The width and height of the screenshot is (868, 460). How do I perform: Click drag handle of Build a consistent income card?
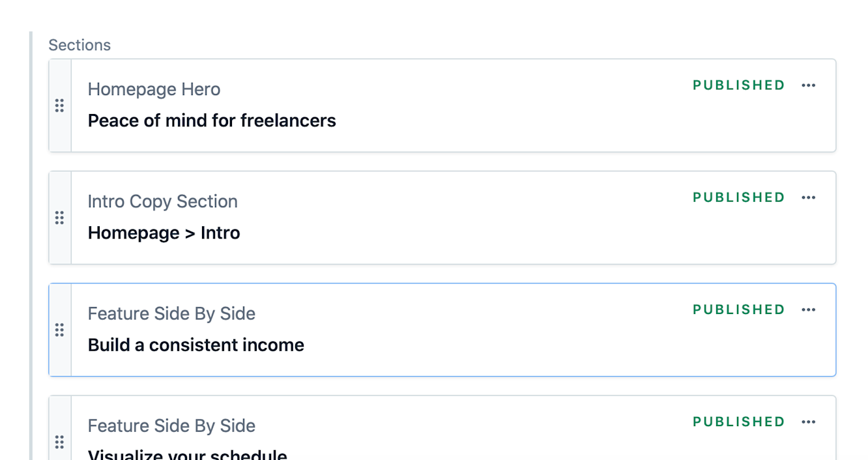point(59,330)
